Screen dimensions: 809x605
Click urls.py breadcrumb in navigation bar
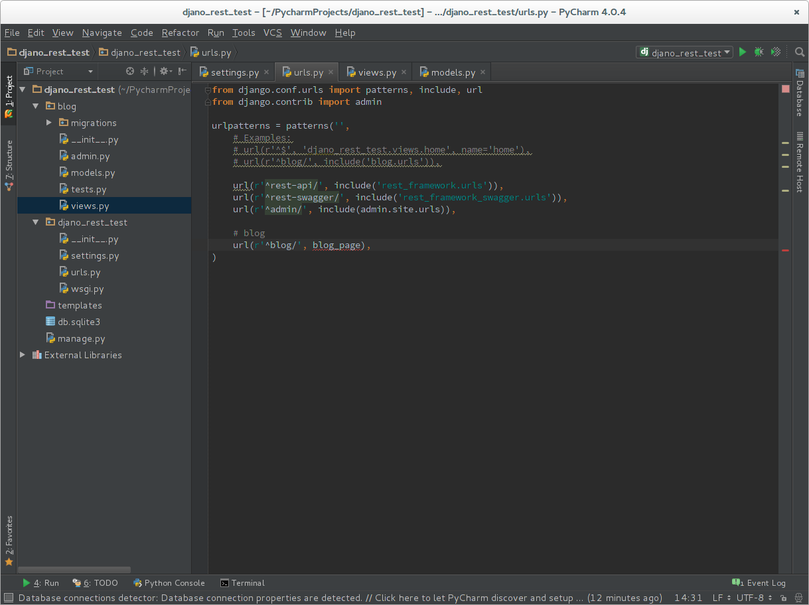click(211, 52)
